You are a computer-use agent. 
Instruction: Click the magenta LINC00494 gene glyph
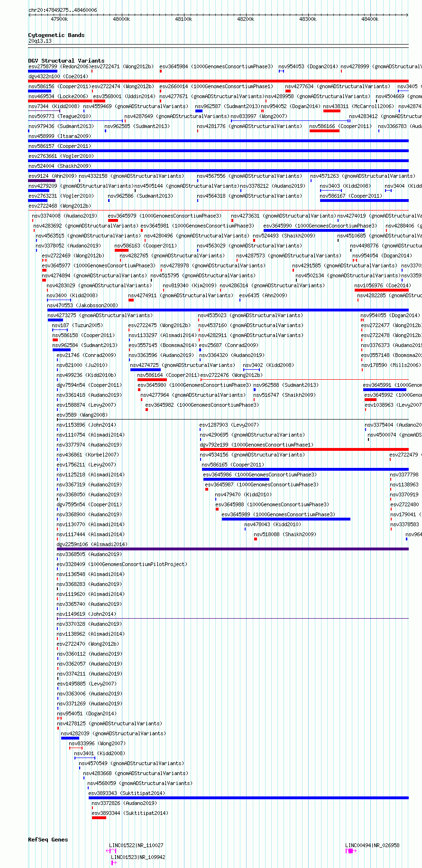(351, 851)
